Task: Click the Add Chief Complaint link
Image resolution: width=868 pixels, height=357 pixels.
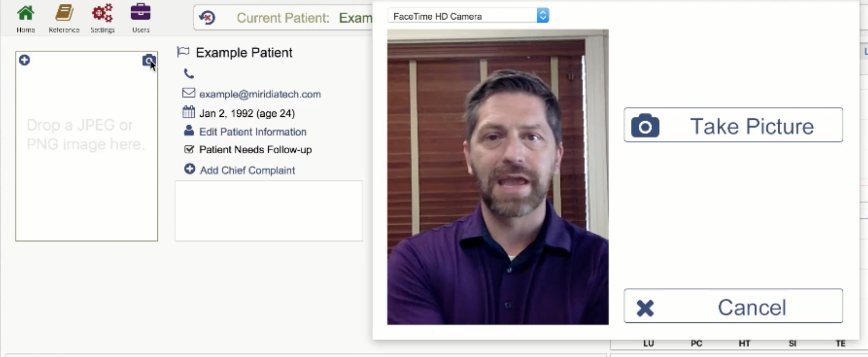Action: pyautogui.click(x=247, y=170)
